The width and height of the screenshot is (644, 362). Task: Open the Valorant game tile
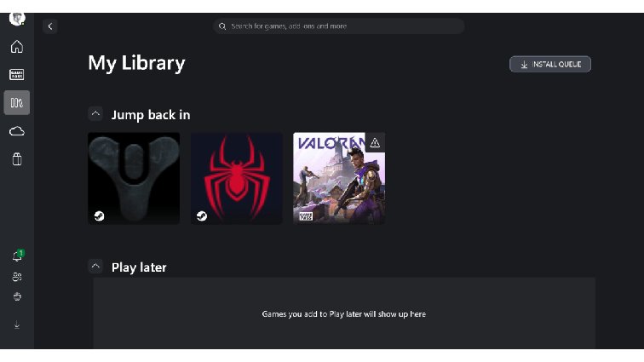pyautogui.click(x=339, y=178)
